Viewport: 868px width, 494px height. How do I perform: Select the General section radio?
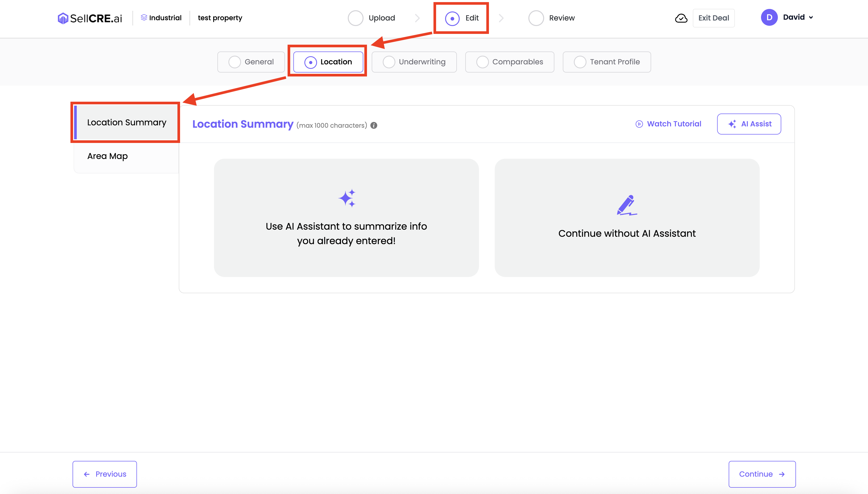[x=234, y=62]
